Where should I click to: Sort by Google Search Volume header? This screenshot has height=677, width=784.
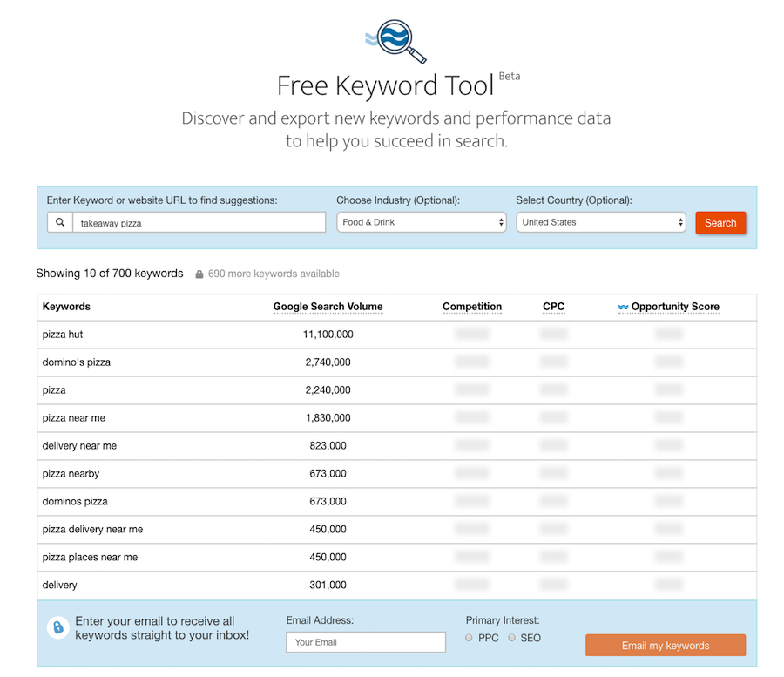[x=328, y=307]
